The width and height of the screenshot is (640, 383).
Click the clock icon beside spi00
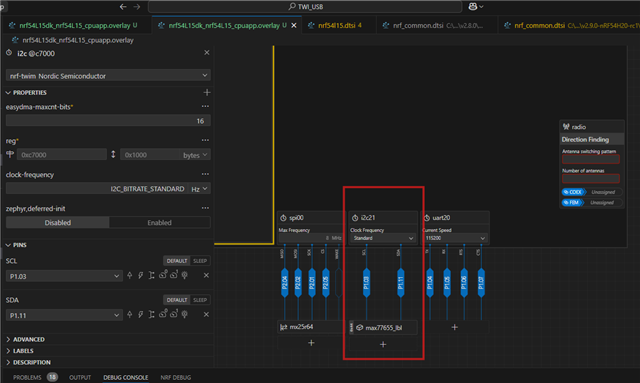pos(283,218)
